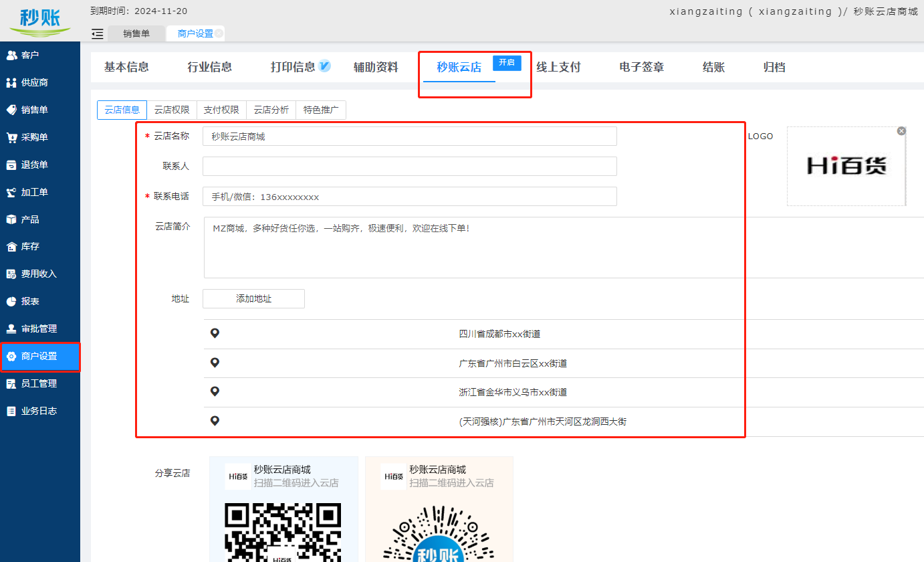Open the 辅助资料 tab

pyautogui.click(x=376, y=67)
